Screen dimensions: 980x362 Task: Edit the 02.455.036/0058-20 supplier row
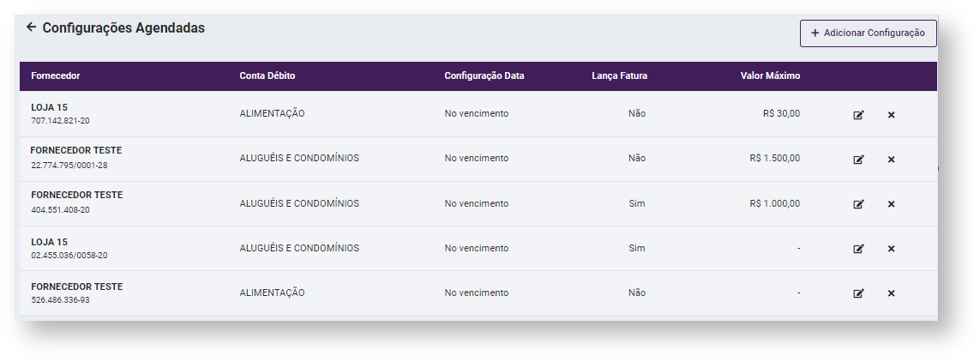point(858,249)
